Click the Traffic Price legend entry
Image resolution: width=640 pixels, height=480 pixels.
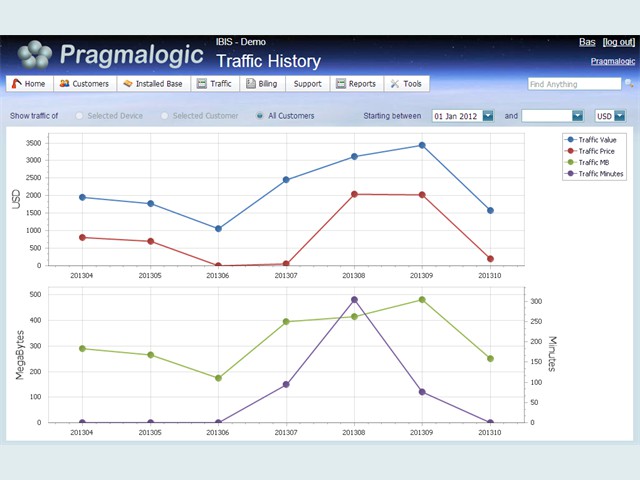click(x=589, y=151)
